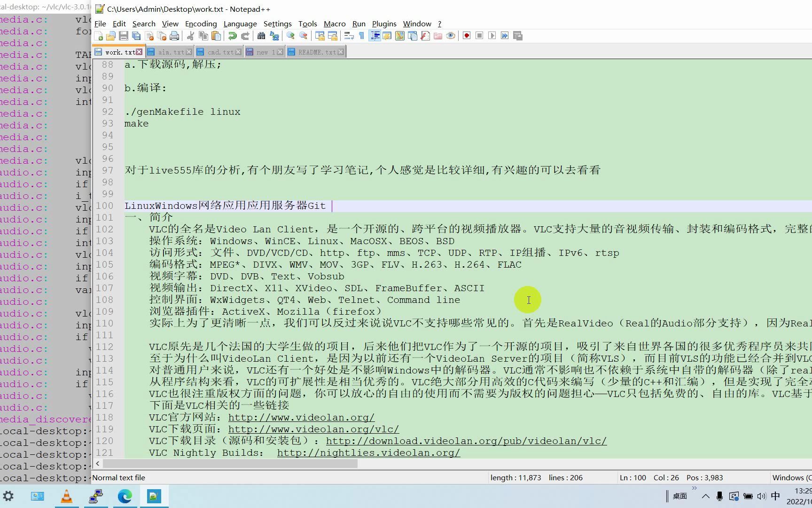Screen dimensions: 812x508
Task: Switch to the README.txt tab
Action: (317, 52)
